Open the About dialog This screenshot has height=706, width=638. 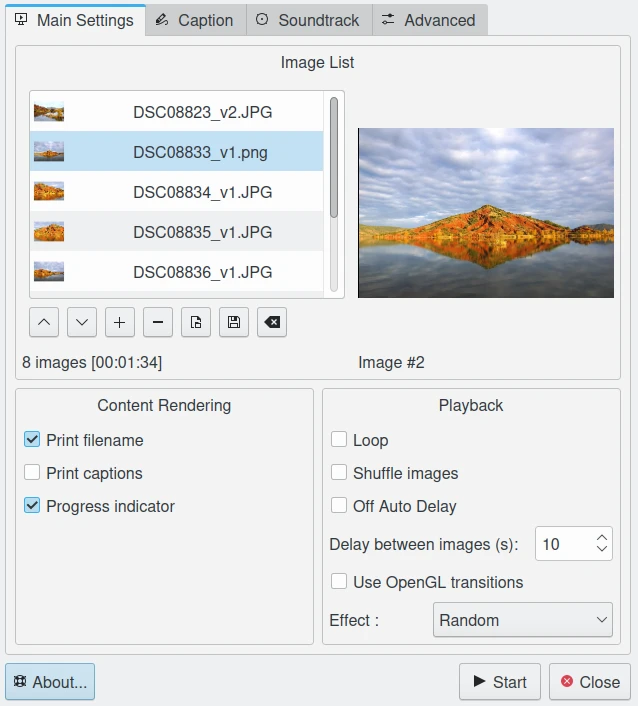click(x=50, y=682)
